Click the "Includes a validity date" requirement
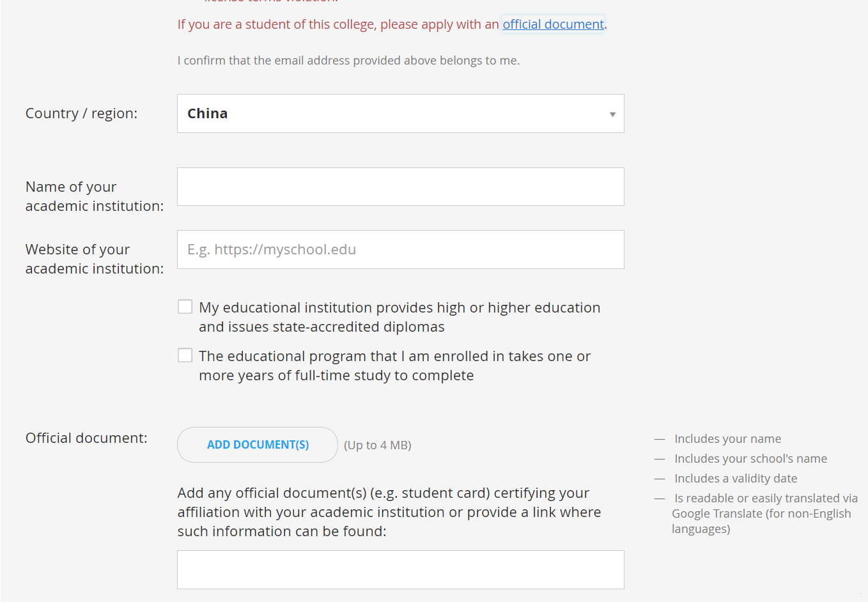Viewport: 868px width, 602px height. tap(736, 478)
